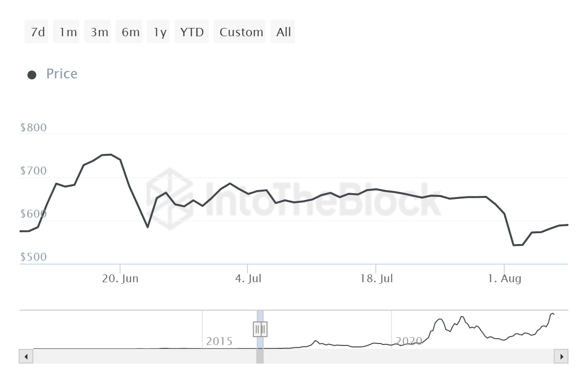Click the 4. Jul axis label
The height and width of the screenshot is (392, 588).
[x=248, y=279]
